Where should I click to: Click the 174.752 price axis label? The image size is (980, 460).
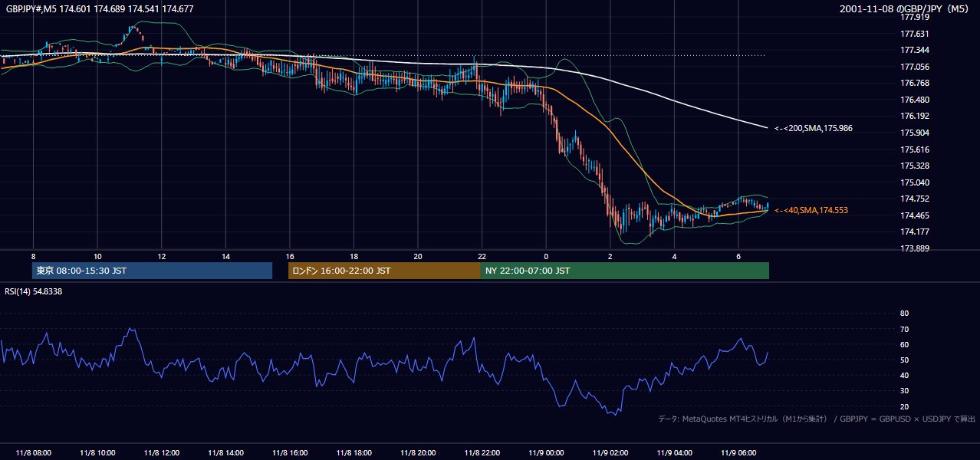coord(915,199)
